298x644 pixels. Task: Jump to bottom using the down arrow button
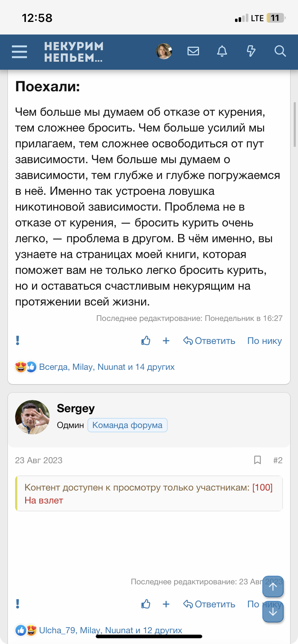click(273, 612)
